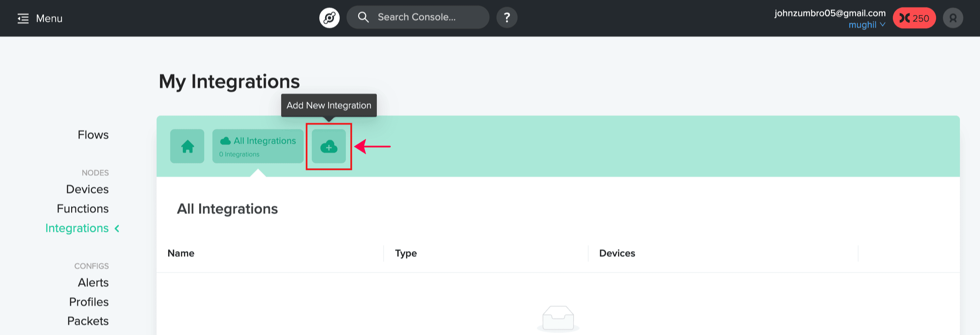The image size is (980, 335).
Task: Click the Type column header
Action: click(405, 254)
